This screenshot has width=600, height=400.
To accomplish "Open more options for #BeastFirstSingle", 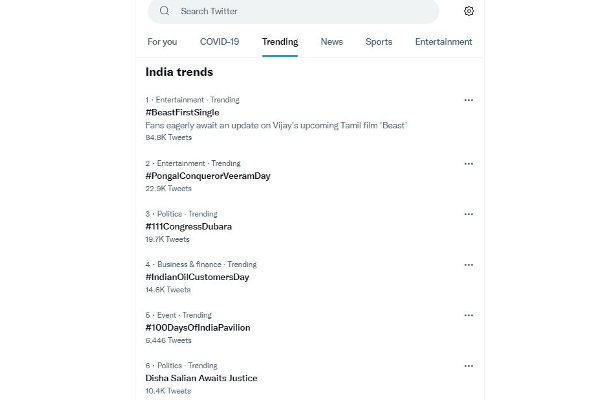I will point(468,100).
